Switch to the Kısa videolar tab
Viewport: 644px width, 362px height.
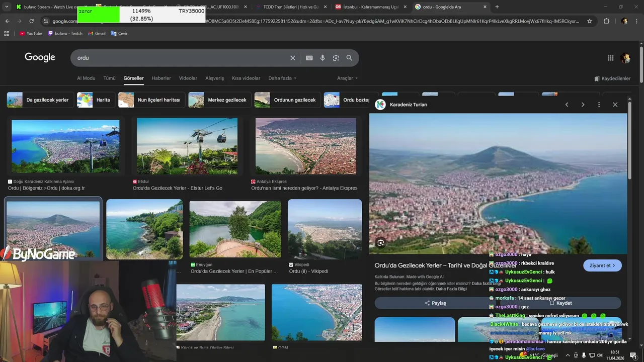coord(246,78)
